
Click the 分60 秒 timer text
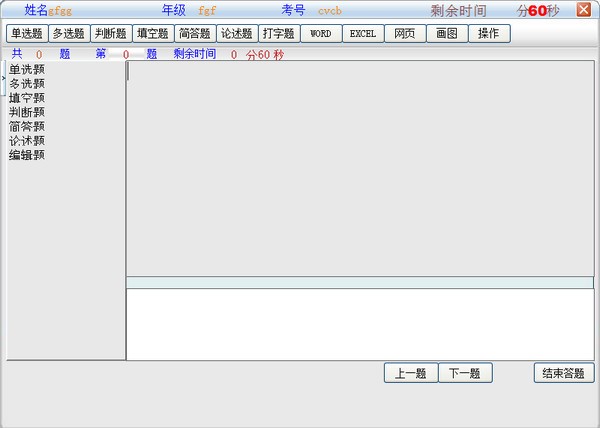(265, 55)
